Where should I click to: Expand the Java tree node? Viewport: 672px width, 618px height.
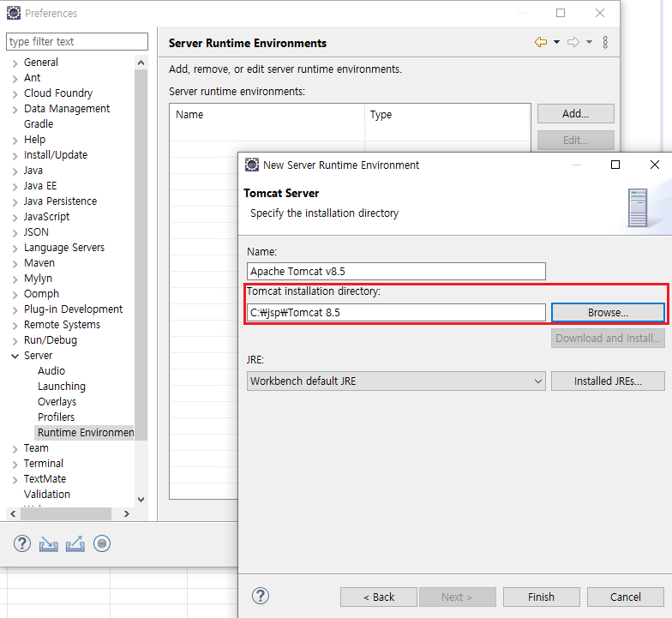(x=15, y=171)
